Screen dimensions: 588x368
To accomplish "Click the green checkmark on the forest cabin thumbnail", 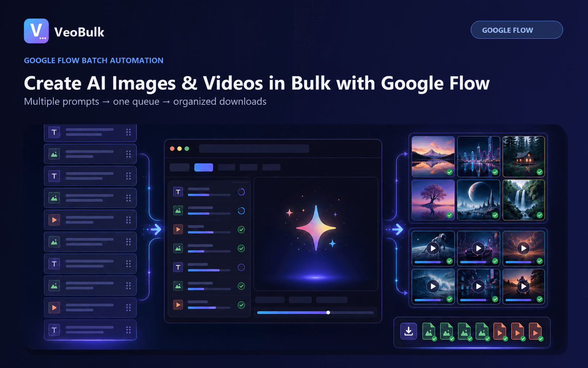I will click(x=539, y=172).
